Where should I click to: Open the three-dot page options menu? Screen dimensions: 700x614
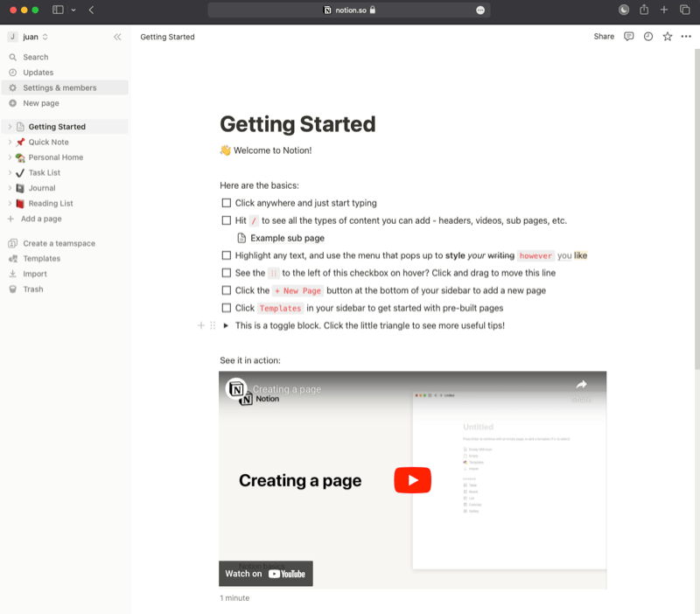tap(686, 37)
